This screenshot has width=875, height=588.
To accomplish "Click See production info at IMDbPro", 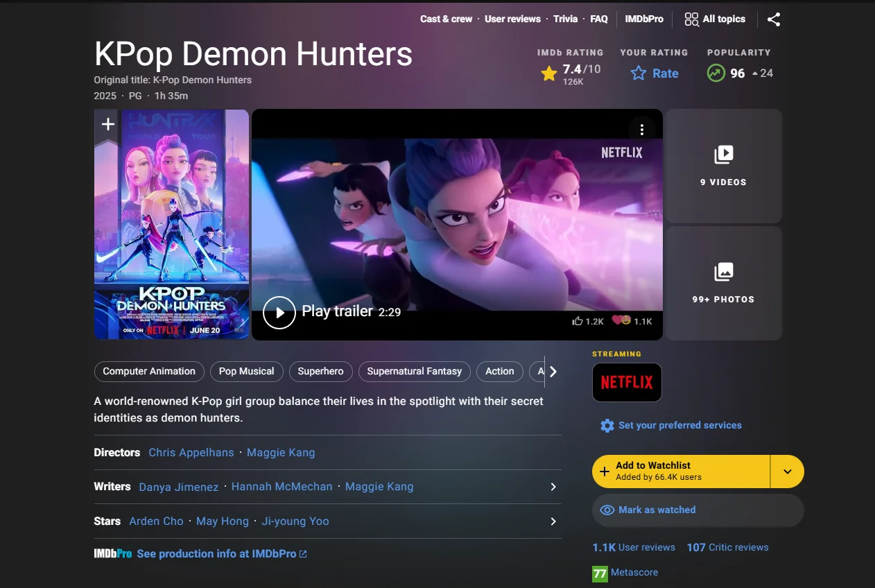I will coord(216,553).
